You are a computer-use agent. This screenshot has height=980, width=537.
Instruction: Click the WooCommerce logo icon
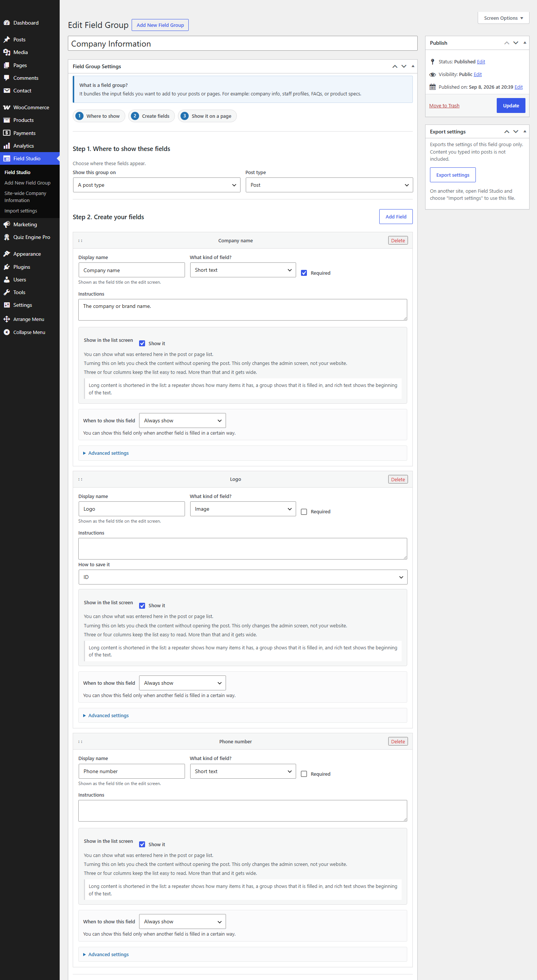[x=7, y=107]
